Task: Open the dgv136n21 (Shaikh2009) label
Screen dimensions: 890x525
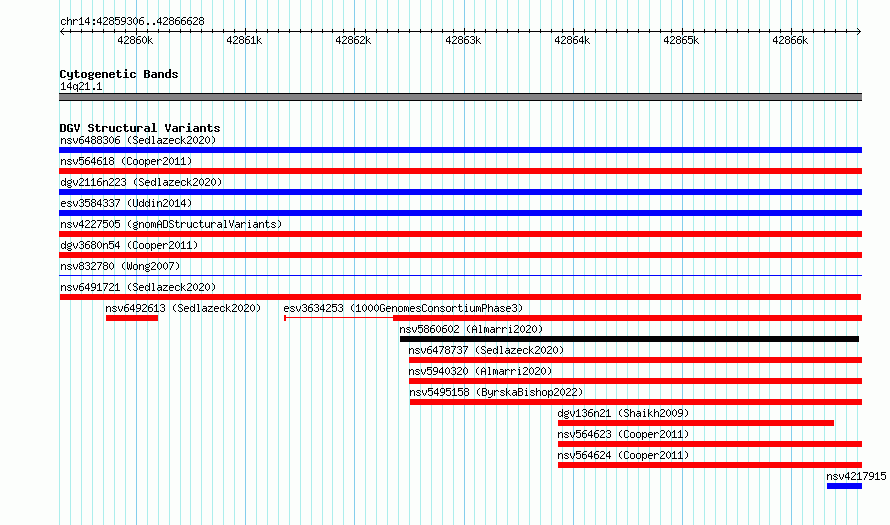Action: click(x=623, y=413)
